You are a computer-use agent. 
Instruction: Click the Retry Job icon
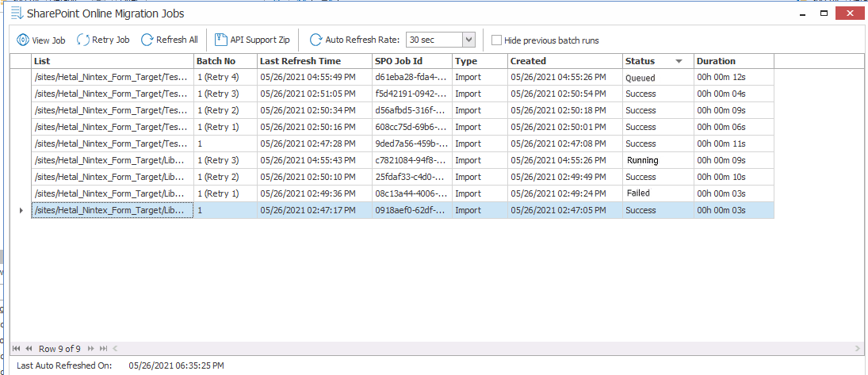point(83,40)
